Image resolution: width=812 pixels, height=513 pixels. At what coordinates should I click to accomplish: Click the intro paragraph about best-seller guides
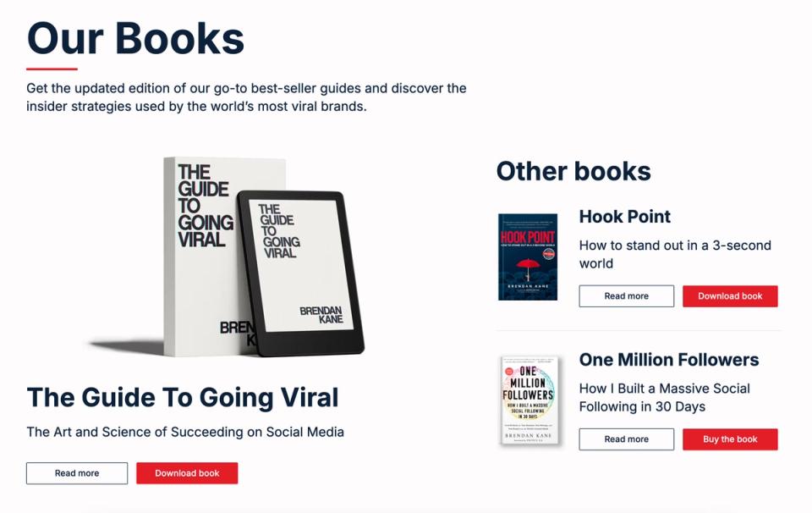point(246,97)
